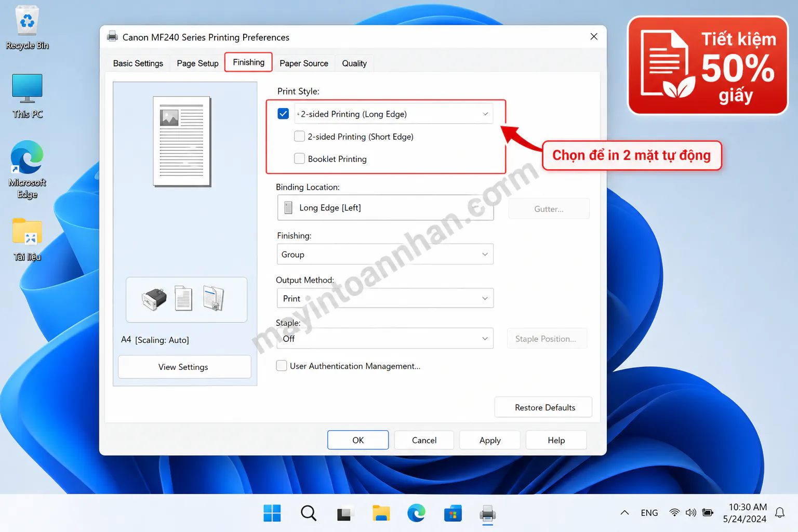
Task: Click the Cancel button
Action: 424,440
